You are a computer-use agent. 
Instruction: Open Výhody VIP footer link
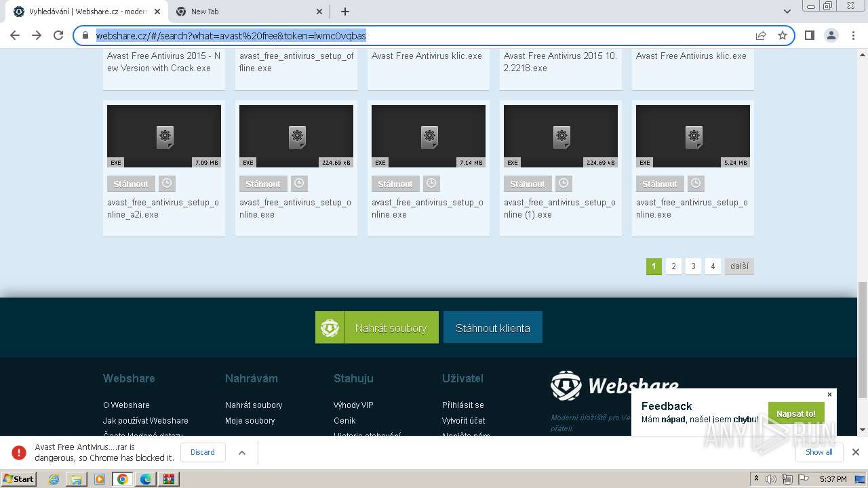[353, 405]
